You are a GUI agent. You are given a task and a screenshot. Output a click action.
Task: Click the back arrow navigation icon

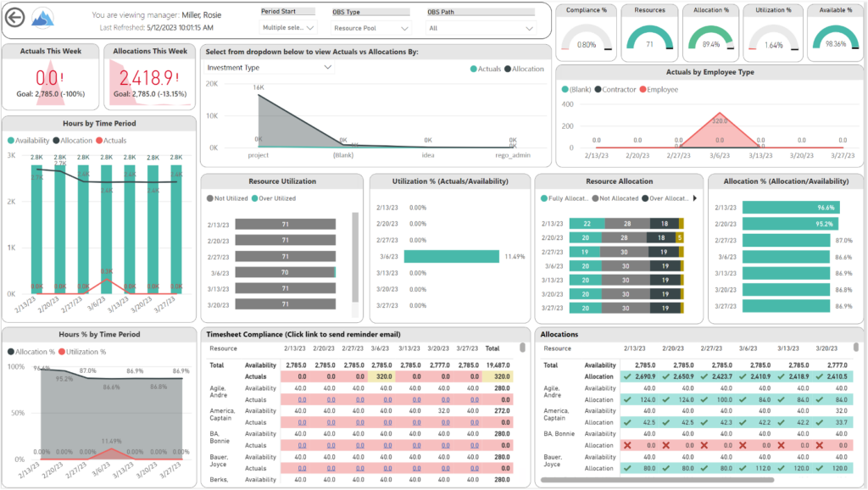(x=14, y=16)
